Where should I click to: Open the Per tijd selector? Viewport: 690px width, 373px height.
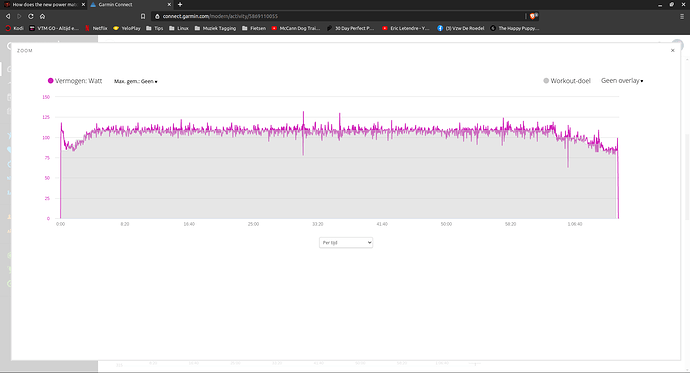click(346, 242)
